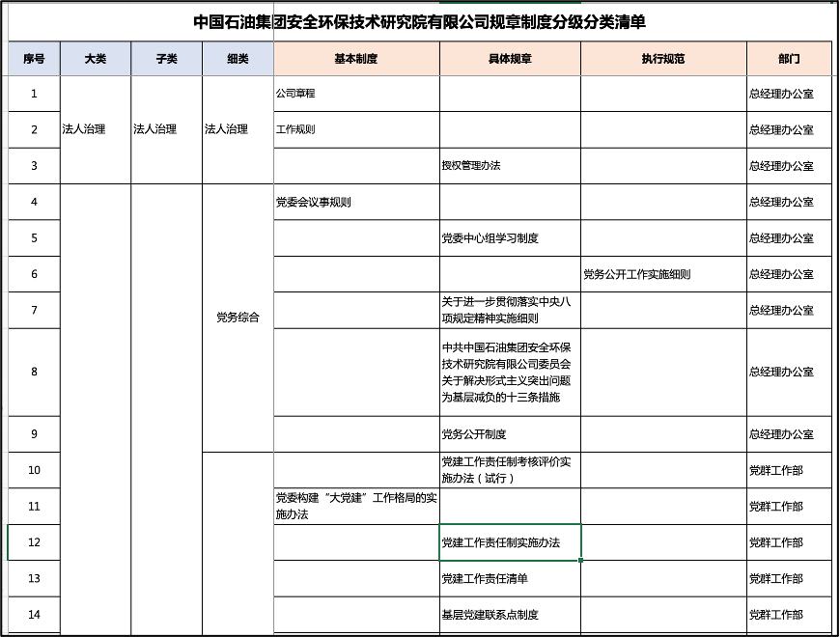The width and height of the screenshot is (840, 637).
Task: Select the 序号 column header cell
Action: click(34, 59)
